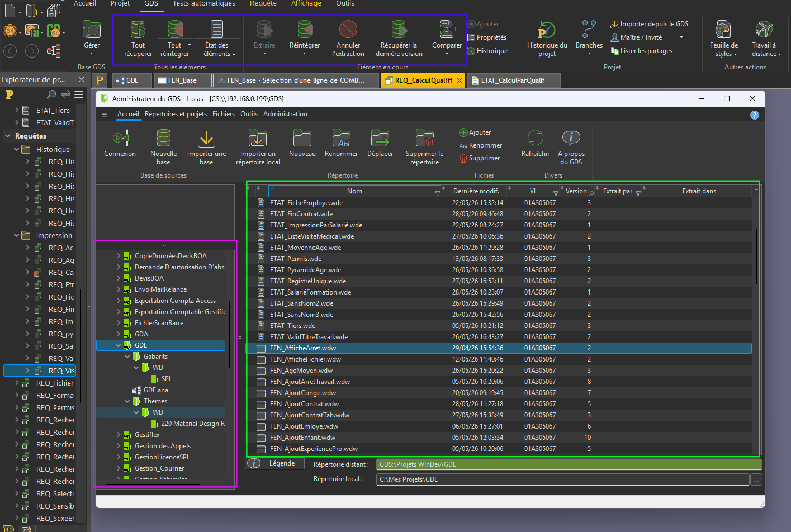The image size is (791, 532).
Task: Open Historique du projet
Action: 547,39
